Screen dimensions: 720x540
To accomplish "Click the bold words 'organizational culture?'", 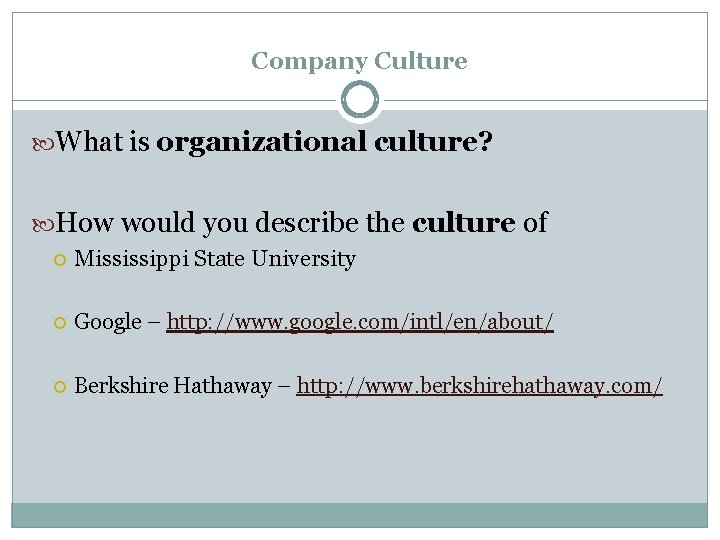I will coord(324,142).
